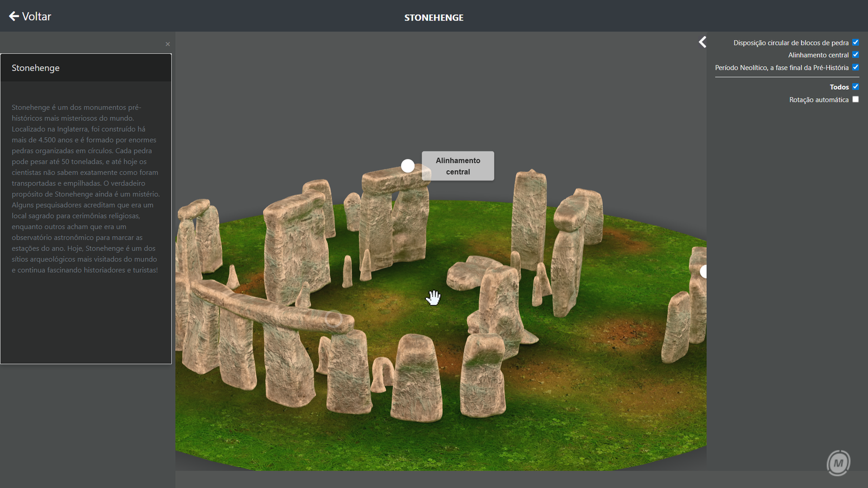Uncheck the Todos checkbox

tap(856, 86)
